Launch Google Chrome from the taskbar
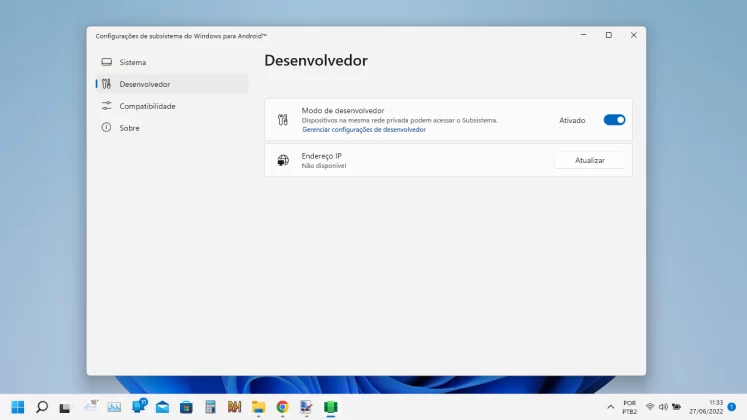This screenshot has width=747, height=420. click(x=282, y=407)
